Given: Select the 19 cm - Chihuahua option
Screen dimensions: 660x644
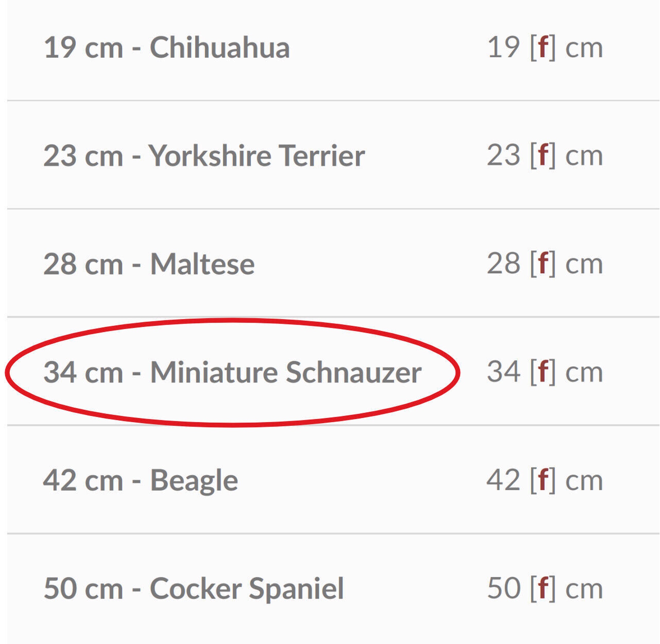Looking at the screenshot, I should pyautogui.click(x=167, y=48).
